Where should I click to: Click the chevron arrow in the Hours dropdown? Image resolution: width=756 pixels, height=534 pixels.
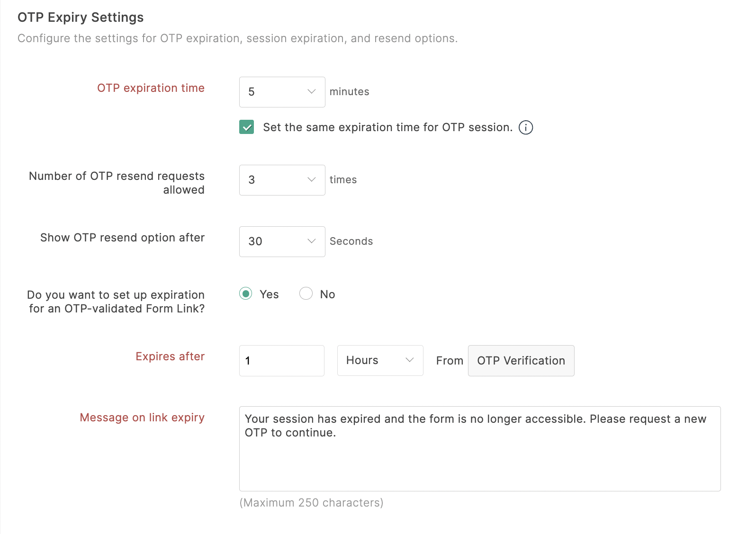tap(410, 360)
